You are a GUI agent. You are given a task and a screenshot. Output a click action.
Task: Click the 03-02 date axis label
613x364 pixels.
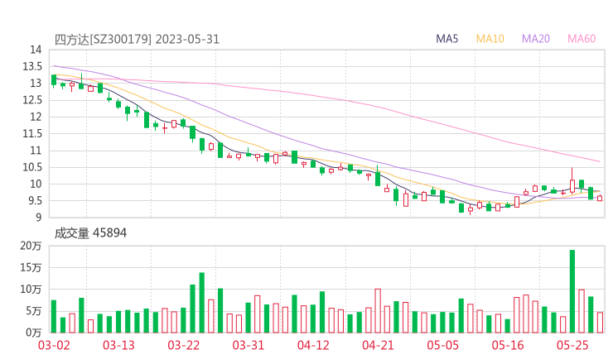tap(54, 345)
